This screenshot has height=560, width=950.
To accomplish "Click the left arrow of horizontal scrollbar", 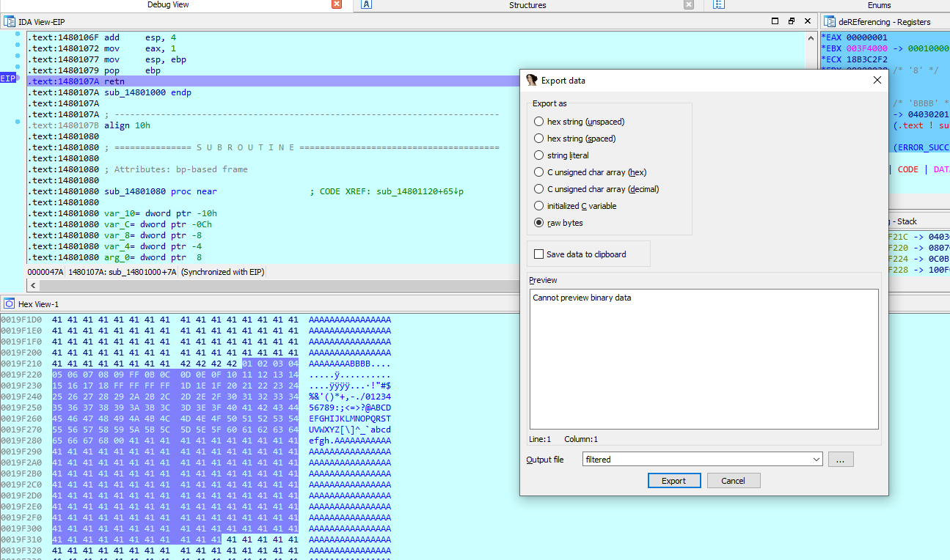I will pos(32,285).
